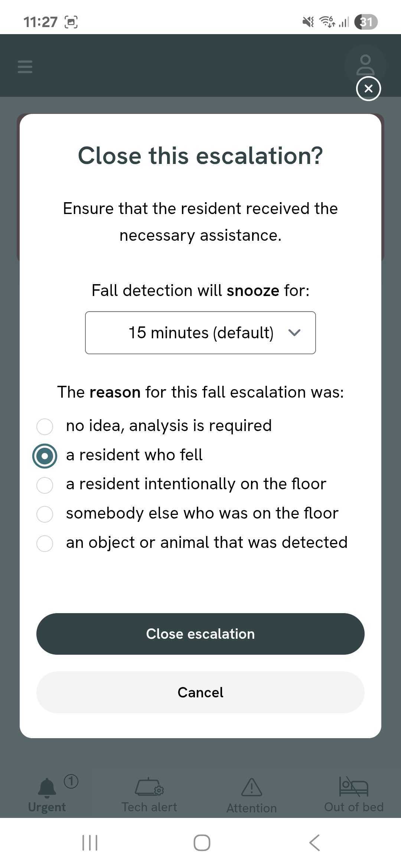The image size is (401, 868).
Task: Tap the Cancel button
Action: coord(200,692)
